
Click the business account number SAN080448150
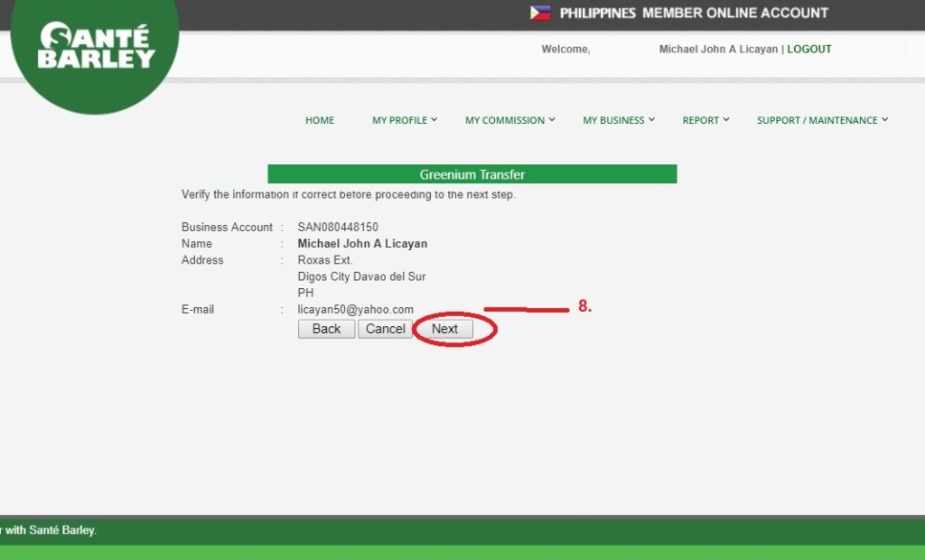click(x=338, y=228)
